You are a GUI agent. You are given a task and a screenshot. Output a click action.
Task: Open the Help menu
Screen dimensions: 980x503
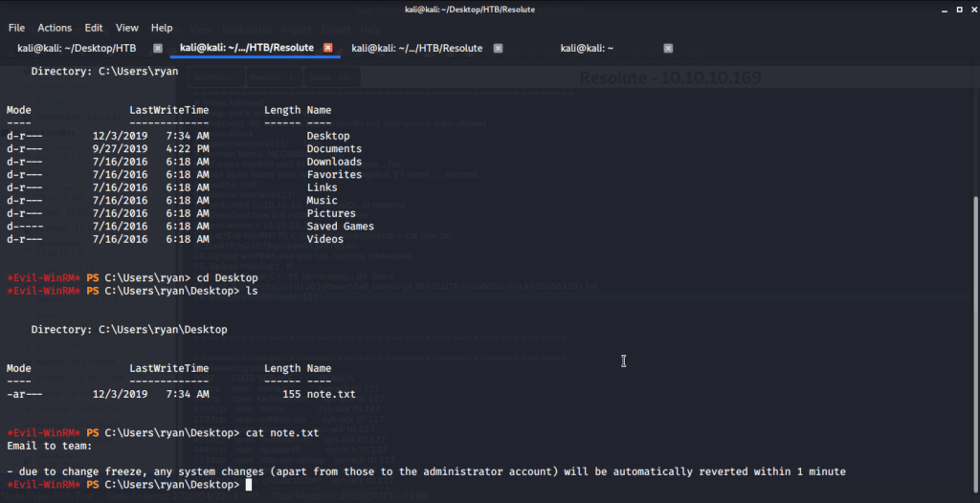click(x=162, y=28)
